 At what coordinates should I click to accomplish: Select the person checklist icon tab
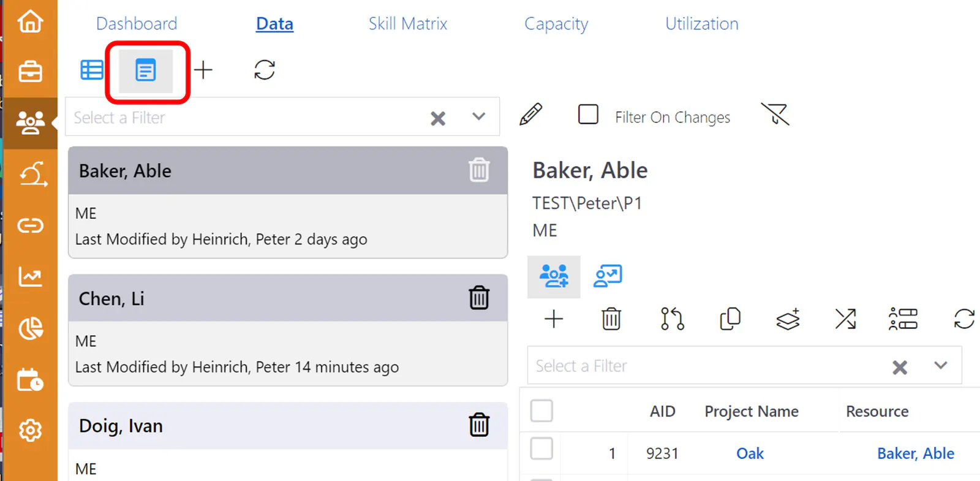tap(608, 276)
